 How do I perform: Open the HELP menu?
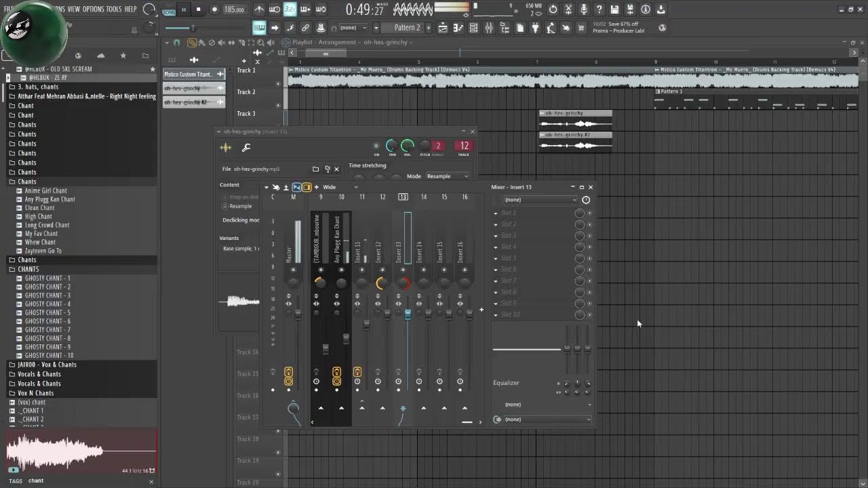(x=130, y=9)
